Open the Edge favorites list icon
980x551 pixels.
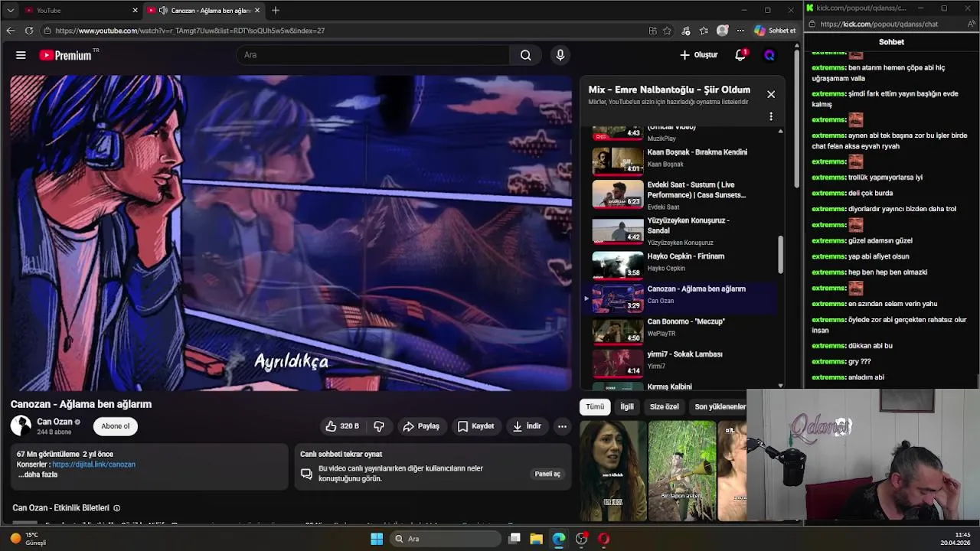[x=704, y=31]
